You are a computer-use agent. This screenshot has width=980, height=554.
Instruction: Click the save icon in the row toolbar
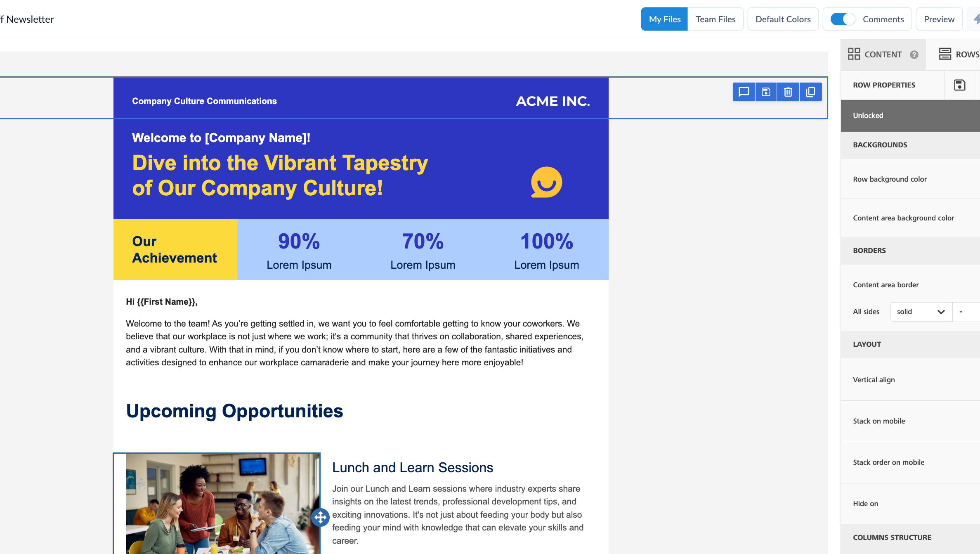[x=766, y=92]
